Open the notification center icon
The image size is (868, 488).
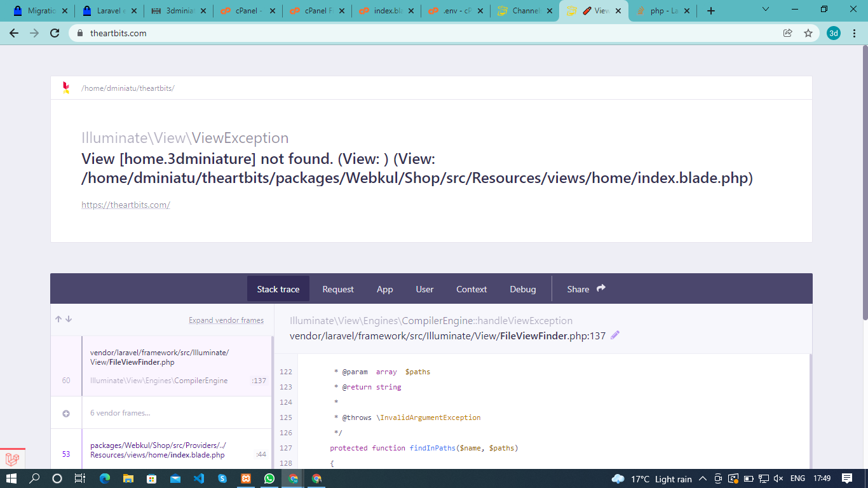coord(846,478)
